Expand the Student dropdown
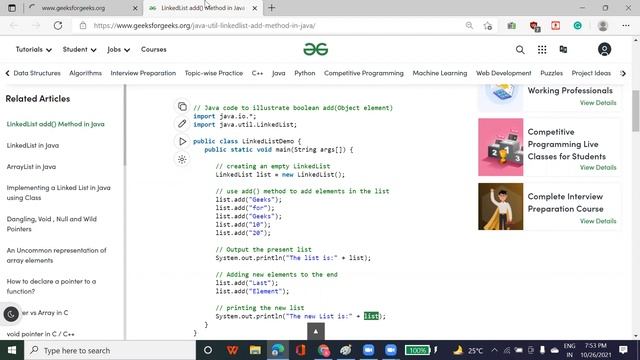The width and height of the screenshot is (640, 360). point(79,49)
